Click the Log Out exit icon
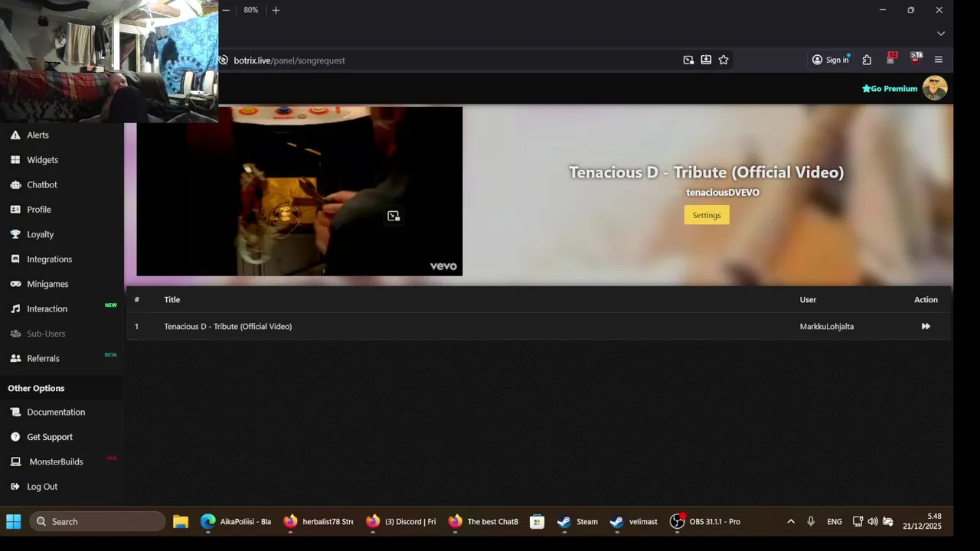Image resolution: width=980 pixels, height=551 pixels. (x=15, y=487)
